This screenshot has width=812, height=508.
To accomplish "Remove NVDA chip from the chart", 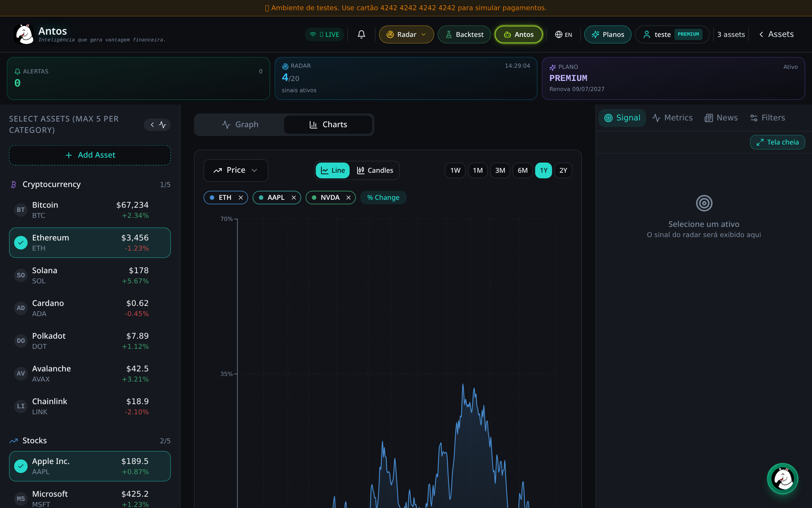I will click(x=348, y=198).
